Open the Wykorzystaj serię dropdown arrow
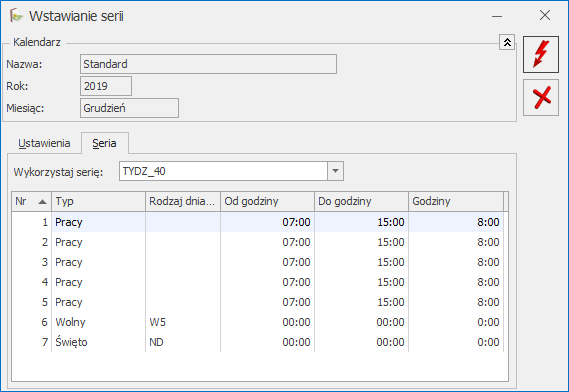 point(335,171)
